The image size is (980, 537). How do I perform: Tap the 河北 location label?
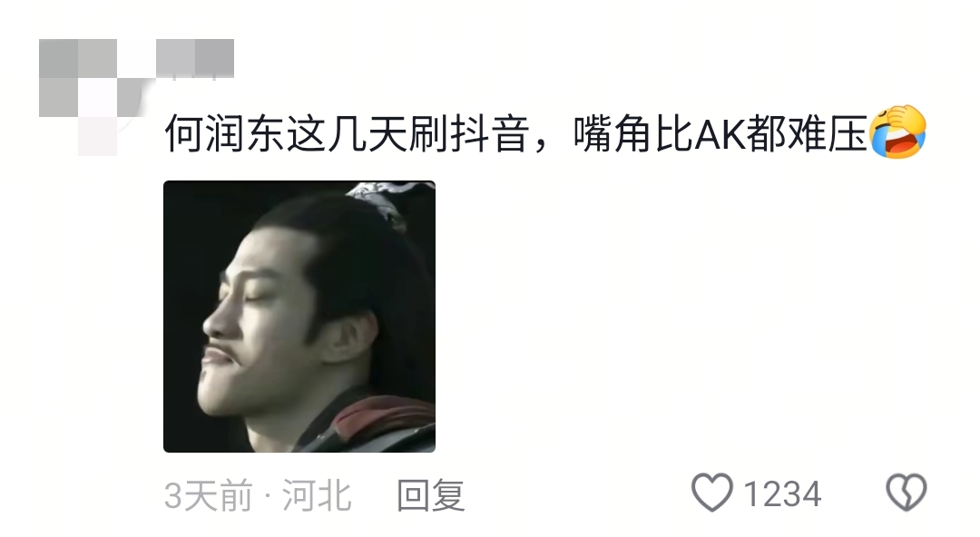coord(317,496)
